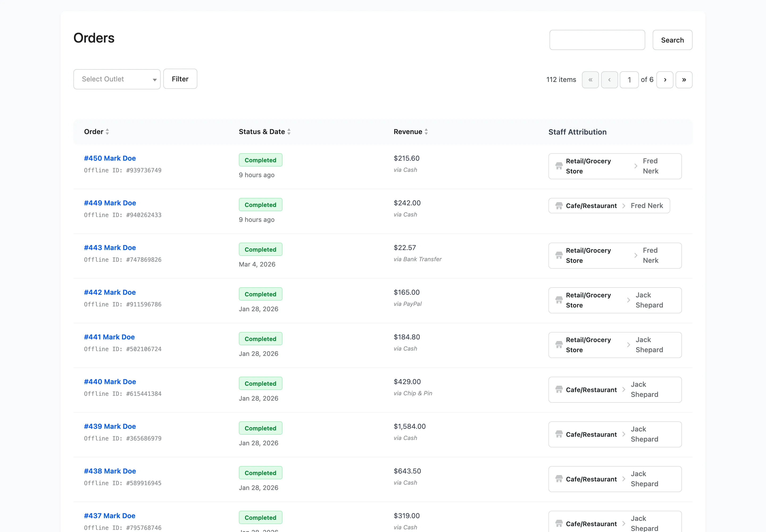Screen dimensions: 766x532
Task: Open order #443 Mark Doe
Action: [110, 248]
